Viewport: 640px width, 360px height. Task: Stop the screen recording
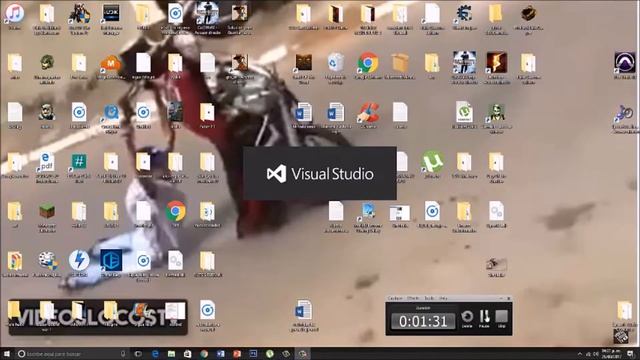[x=502, y=318]
